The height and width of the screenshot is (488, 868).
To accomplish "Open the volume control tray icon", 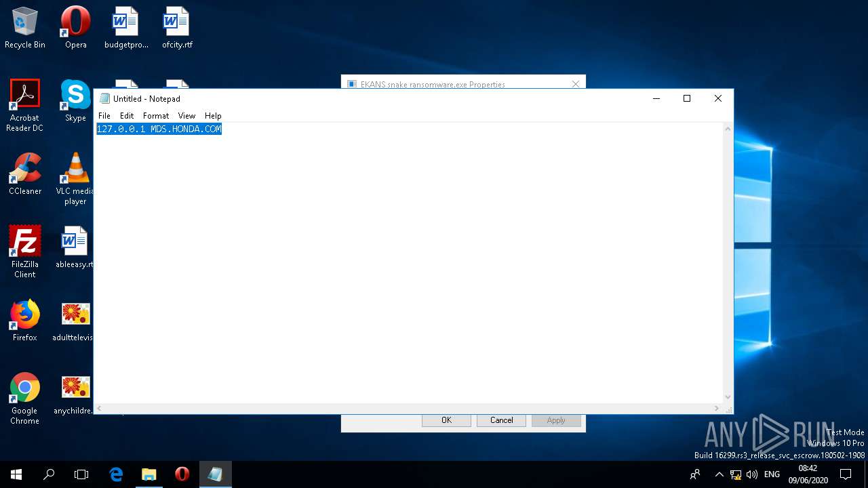I will point(751,474).
